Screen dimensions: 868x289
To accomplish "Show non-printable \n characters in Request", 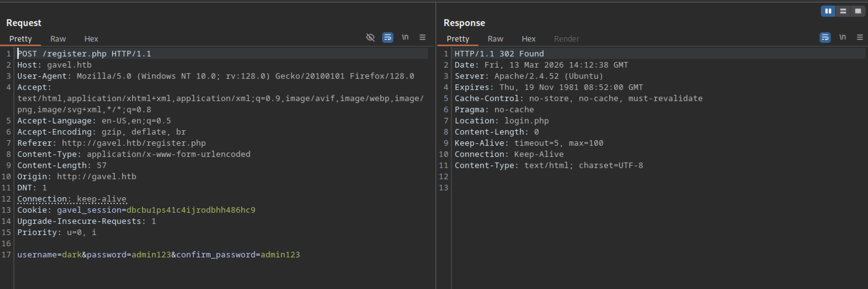I will click(405, 37).
